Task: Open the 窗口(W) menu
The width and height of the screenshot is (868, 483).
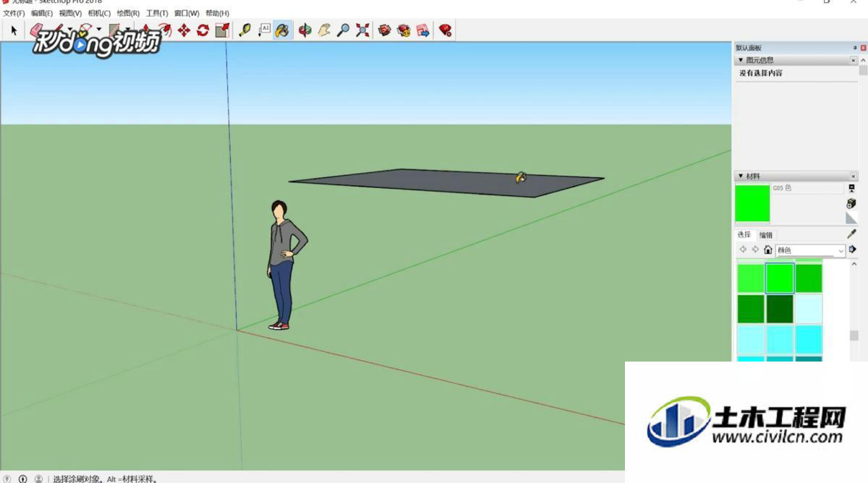Action: tap(187, 13)
